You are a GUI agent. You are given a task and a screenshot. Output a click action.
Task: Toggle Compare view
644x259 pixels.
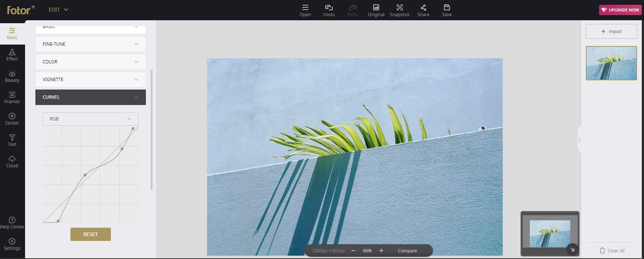(407, 251)
